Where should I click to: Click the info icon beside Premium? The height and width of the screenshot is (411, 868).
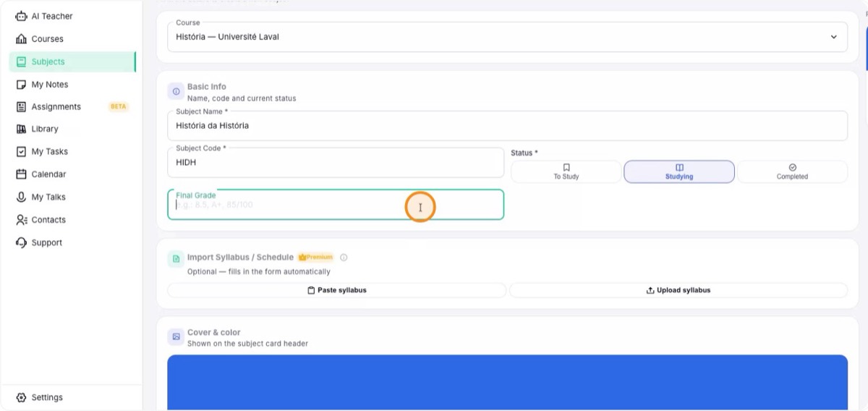(x=344, y=257)
